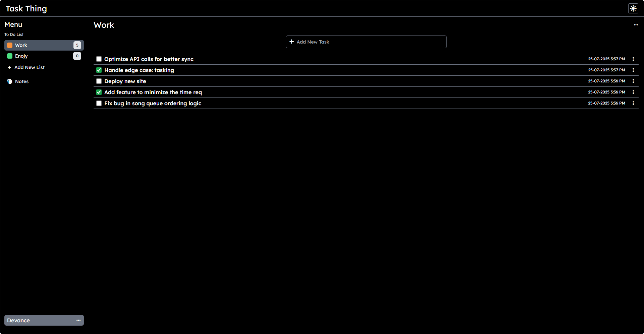Open options for Optimize API calls task
Screen dimensions: 644x334
click(633, 59)
